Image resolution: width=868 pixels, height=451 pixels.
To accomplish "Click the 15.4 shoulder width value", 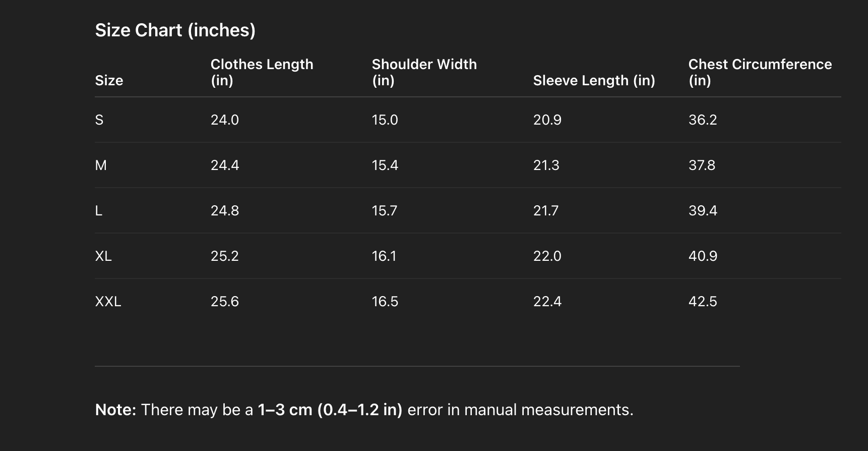I will [x=385, y=165].
